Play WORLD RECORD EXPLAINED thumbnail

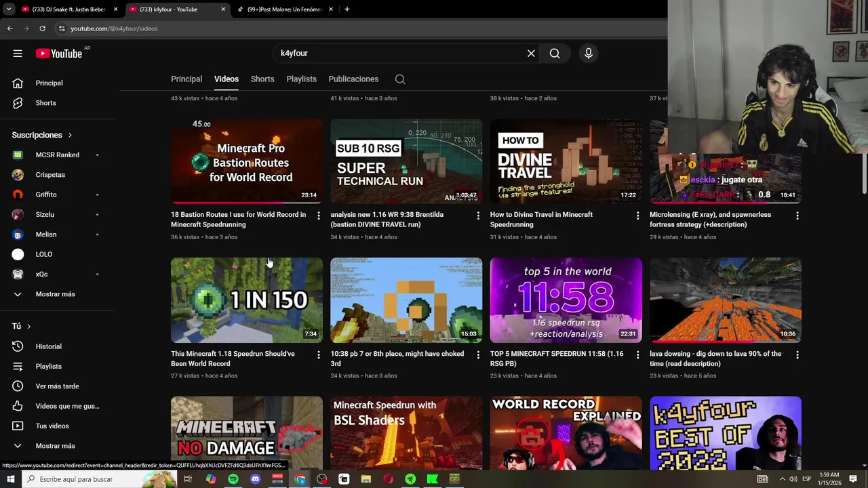click(x=566, y=432)
